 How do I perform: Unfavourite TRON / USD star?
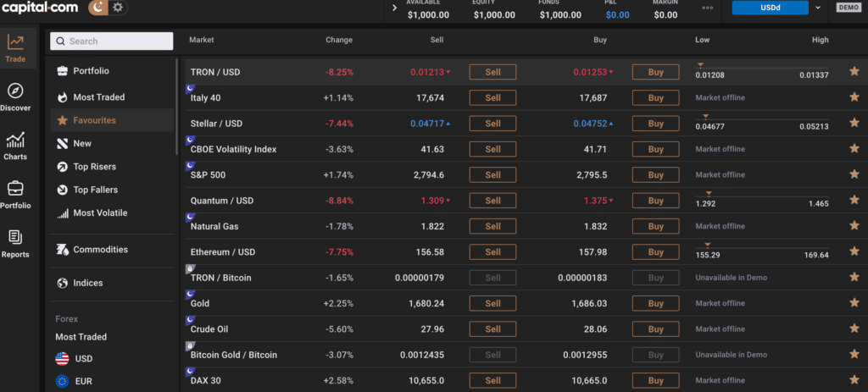[854, 72]
